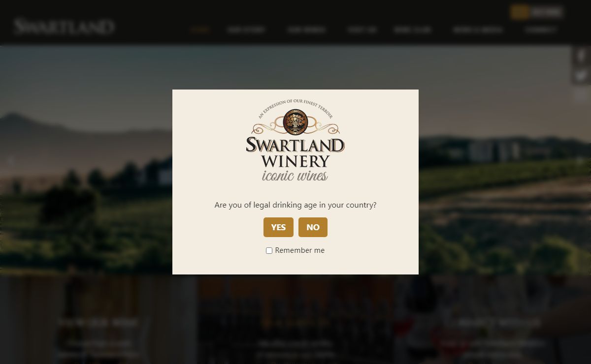Image resolution: width=591 pixels, height=364 pixels.
Task: Click the Swartland logo in the header
Action: [x=65, y=26]
